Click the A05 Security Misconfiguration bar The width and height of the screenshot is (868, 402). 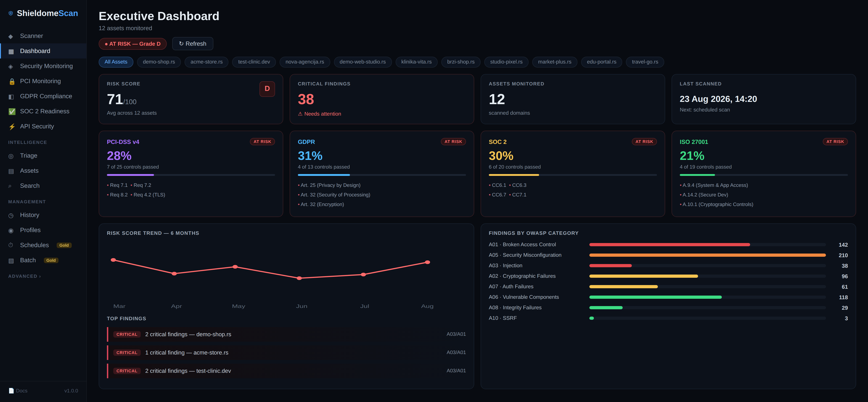707,255
